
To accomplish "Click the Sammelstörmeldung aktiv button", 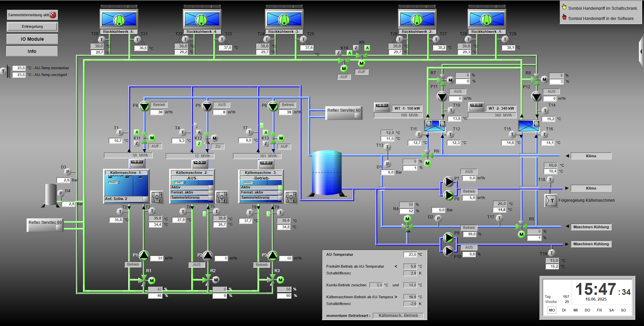I will (x=32, y=15).
